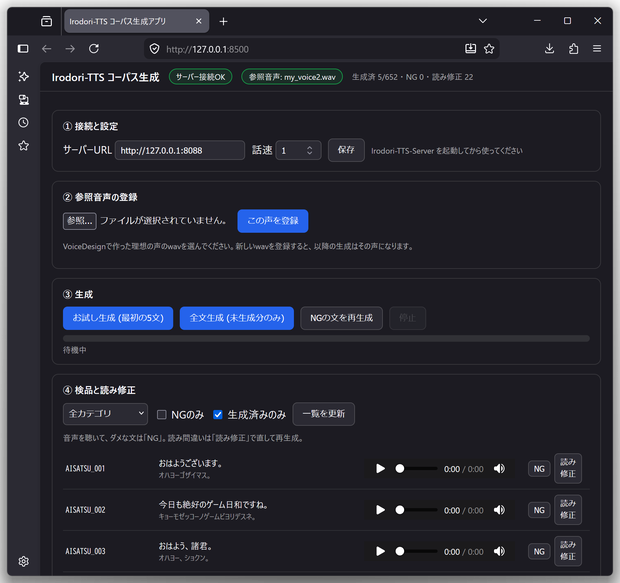The width and height of the screenshot is (620, 583).
Task: Mark AISATSU_001 as NG
Action: point(539,469)
